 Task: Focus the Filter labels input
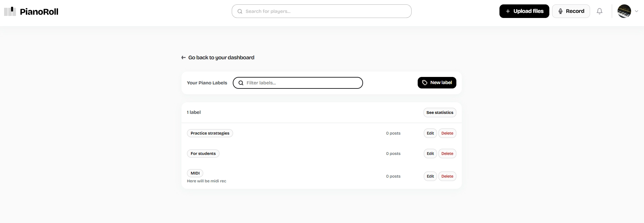coord(302,83)
